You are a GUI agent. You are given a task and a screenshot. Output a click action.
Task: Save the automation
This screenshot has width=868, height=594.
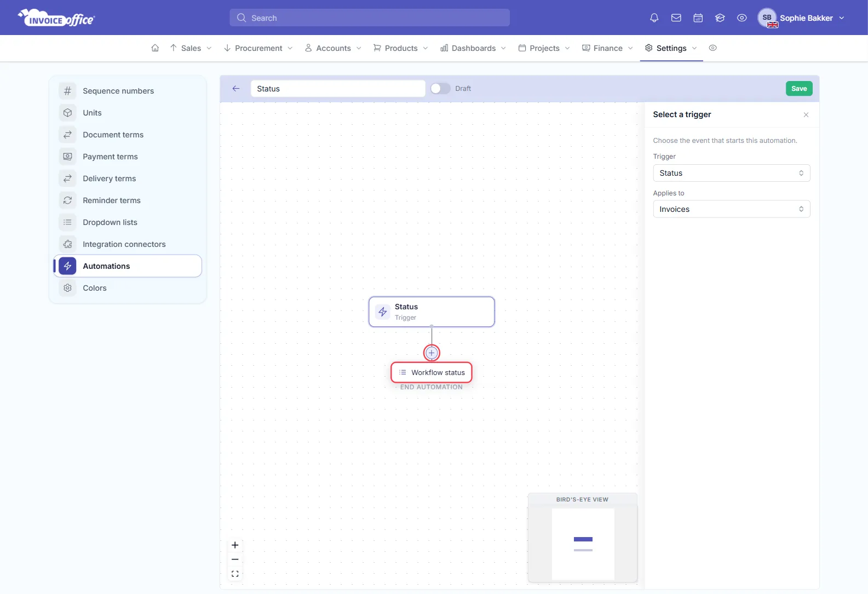[x=799, y=89]
